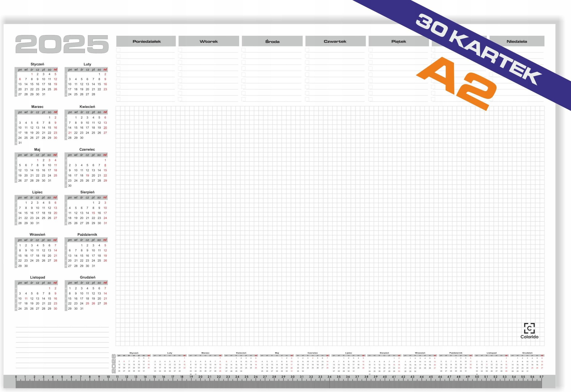
Task: Click the vertical 2026 year label
Action: pos(114,364)
